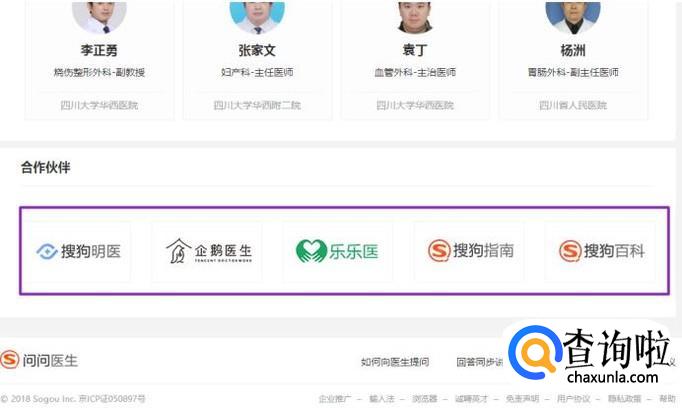
Task: Open 搜狗百科 partner logo
Action: 600,251
